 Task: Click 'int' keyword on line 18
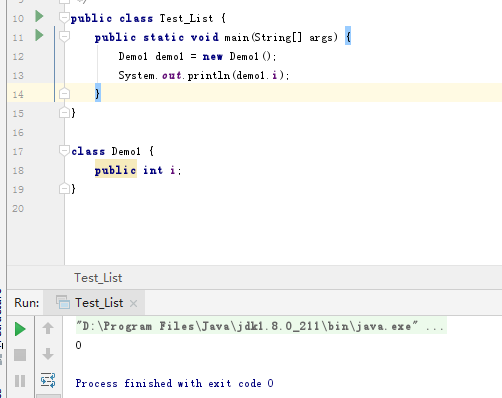pos(153,170)
